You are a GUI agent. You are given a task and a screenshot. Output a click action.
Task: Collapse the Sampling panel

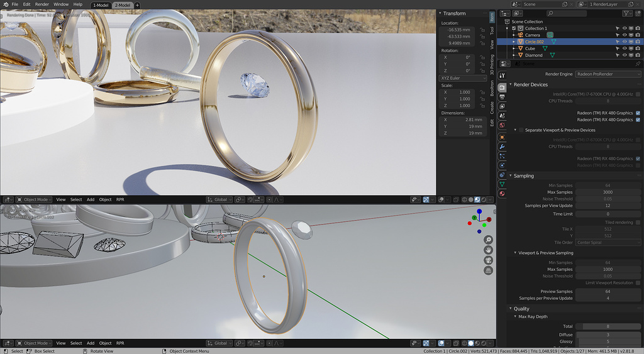511,176
